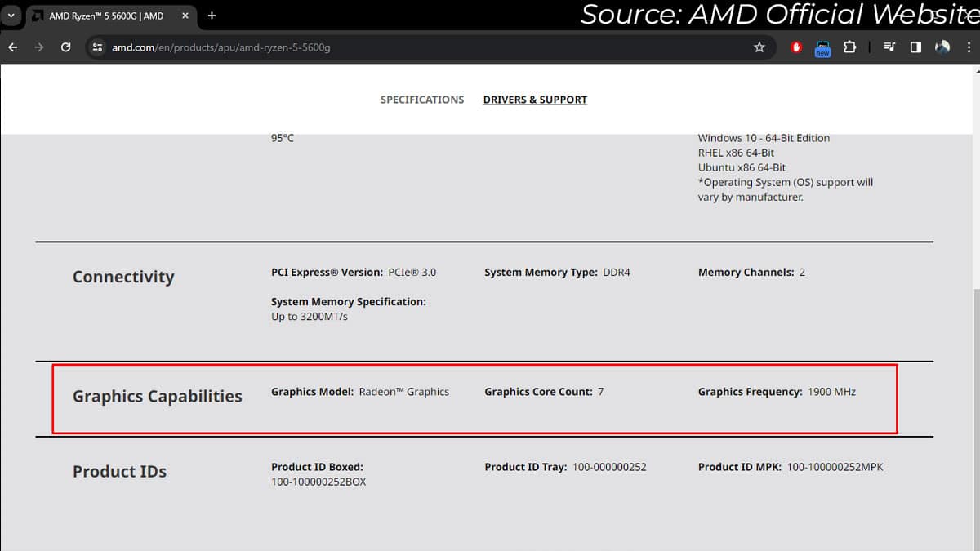
Task: Open the red ad-blocker extension icon
Action: coord(796,47)
